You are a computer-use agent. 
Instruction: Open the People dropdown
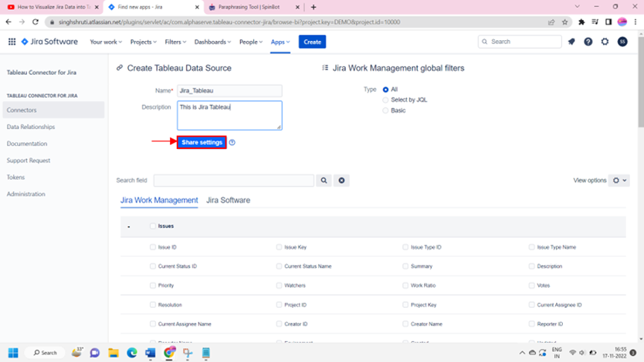[250, 42]
